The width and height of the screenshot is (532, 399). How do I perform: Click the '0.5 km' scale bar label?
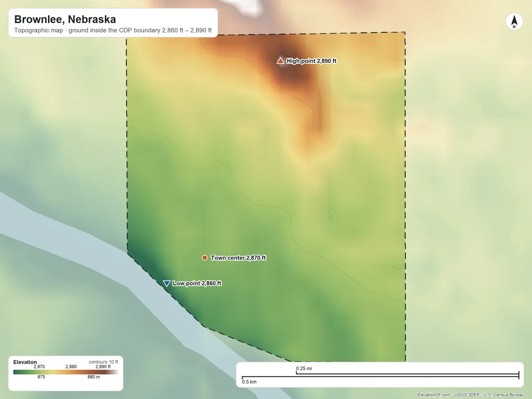click(249, 382)
